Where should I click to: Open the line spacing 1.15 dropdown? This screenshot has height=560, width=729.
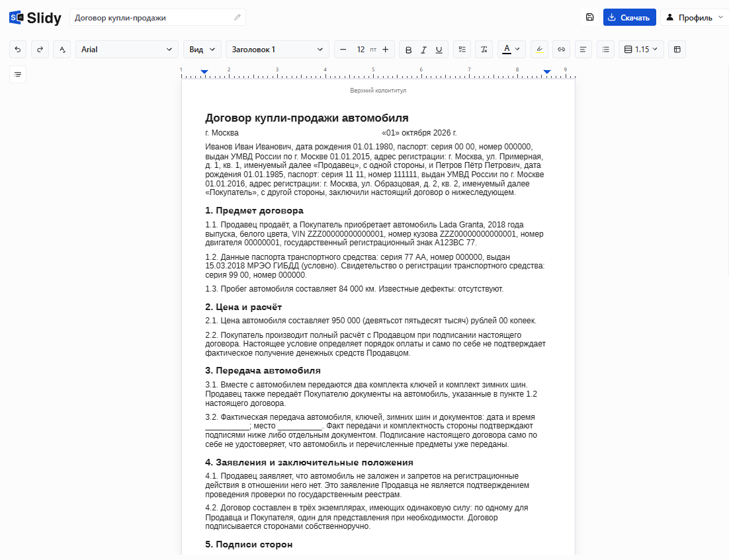click(x=641, y=50)
